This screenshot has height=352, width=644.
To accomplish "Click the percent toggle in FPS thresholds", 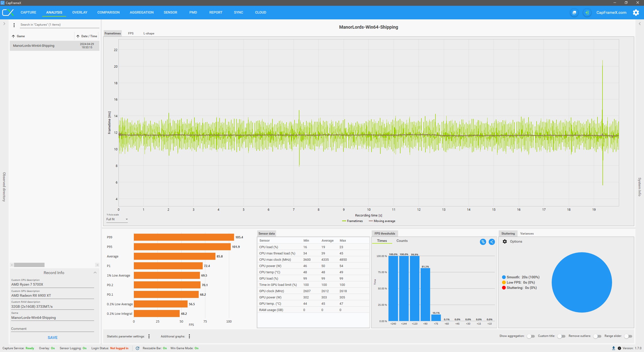I will tap(483, 242).
